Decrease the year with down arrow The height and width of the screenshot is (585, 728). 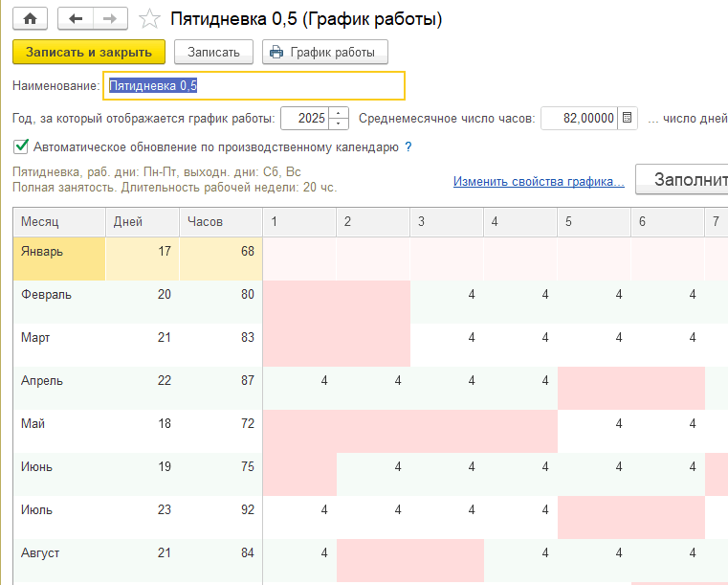click(339, 124)
